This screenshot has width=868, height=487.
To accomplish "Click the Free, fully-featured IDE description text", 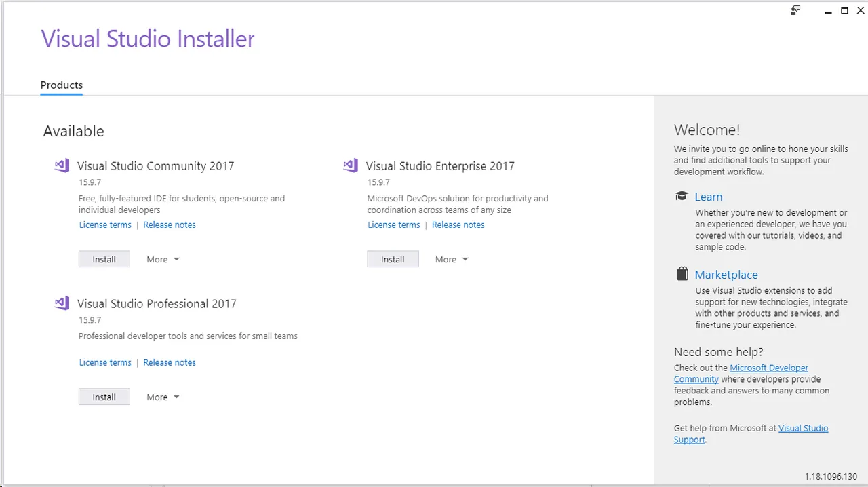I will [x=182, y=204].
